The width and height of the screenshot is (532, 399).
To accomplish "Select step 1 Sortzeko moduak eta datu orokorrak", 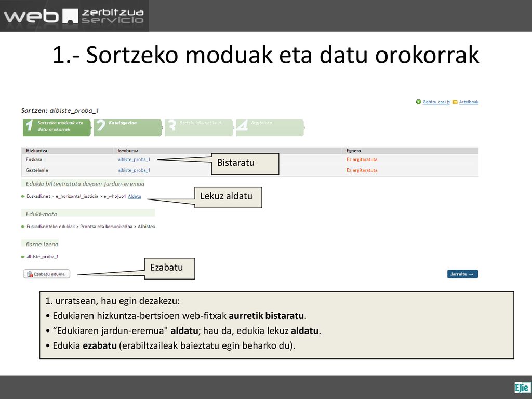I will 57,128.
